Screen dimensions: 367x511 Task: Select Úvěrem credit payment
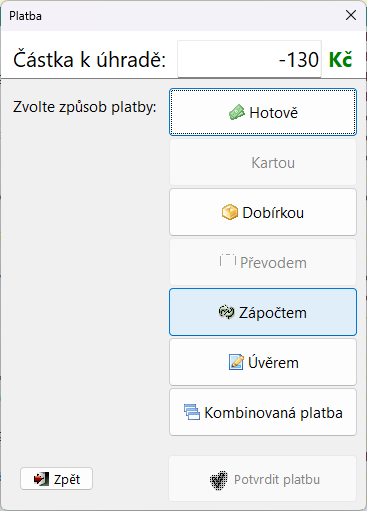click(x=263, y=362)
